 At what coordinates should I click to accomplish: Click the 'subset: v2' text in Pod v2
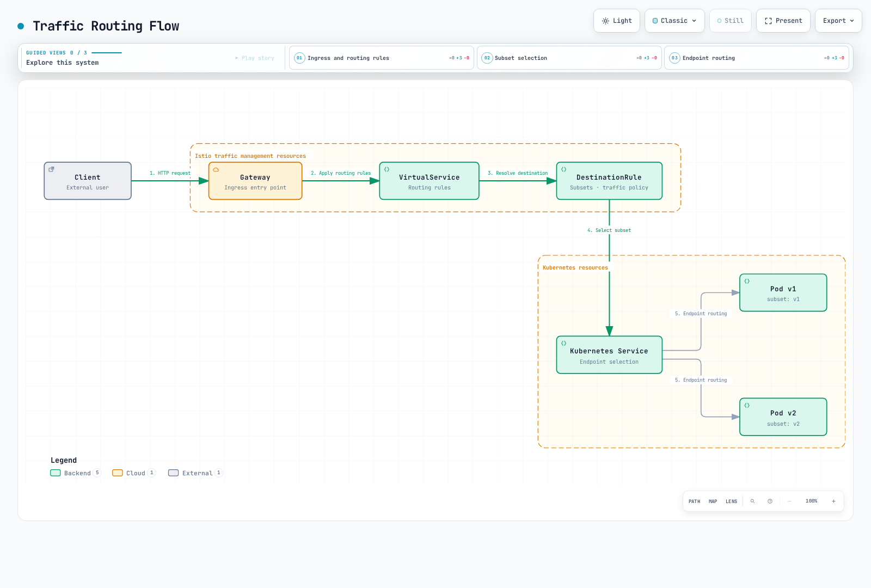(x=783, y=424)
